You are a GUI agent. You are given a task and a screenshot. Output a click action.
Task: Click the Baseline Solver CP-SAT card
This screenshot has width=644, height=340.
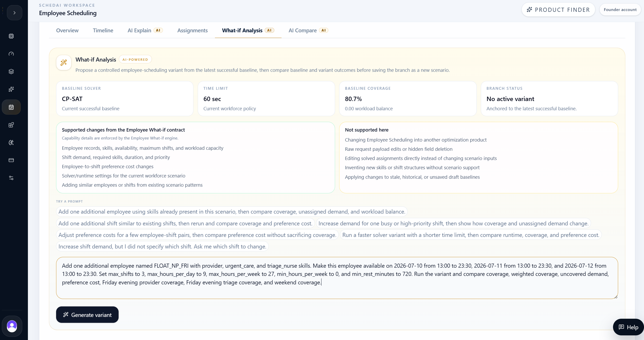125,99
